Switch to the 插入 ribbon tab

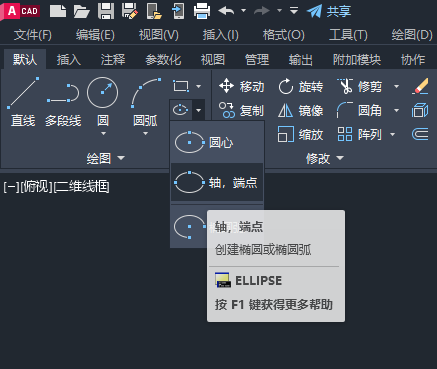point(69,60)
